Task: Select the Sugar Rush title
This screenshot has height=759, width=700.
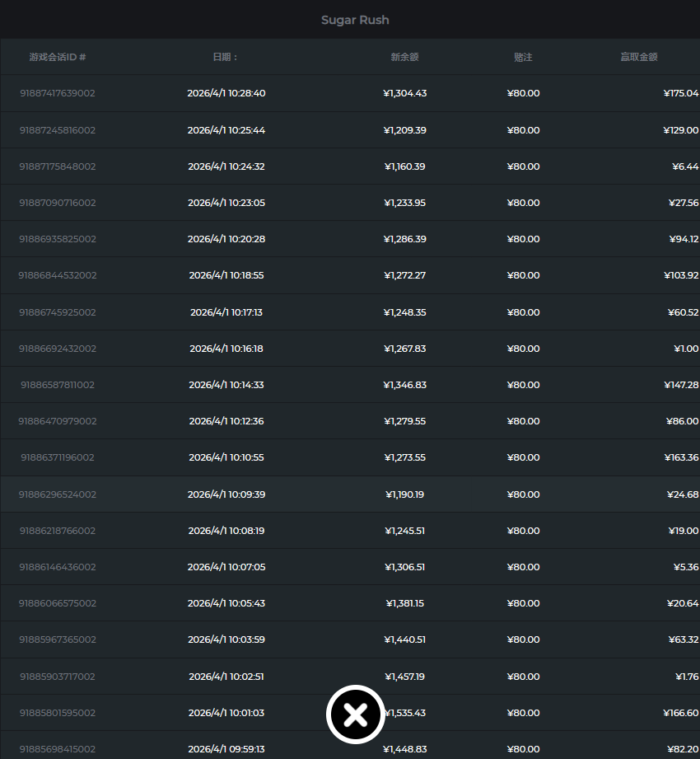Action: [355, 20]
